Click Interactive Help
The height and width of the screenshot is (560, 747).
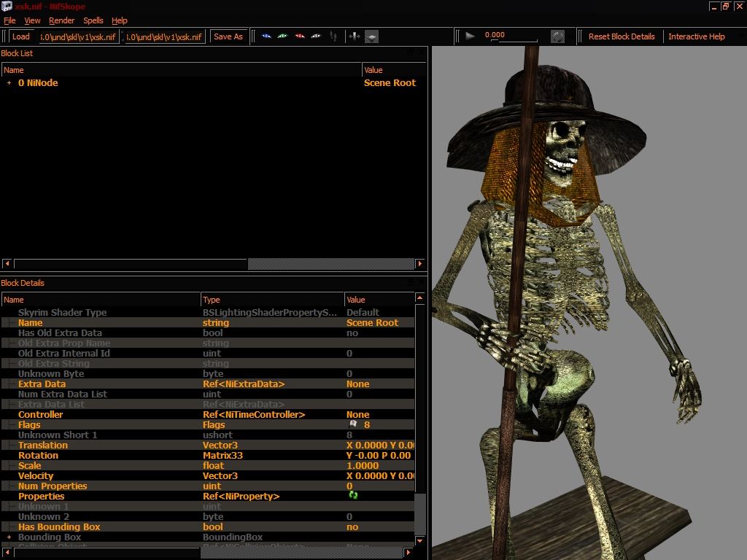696,36
